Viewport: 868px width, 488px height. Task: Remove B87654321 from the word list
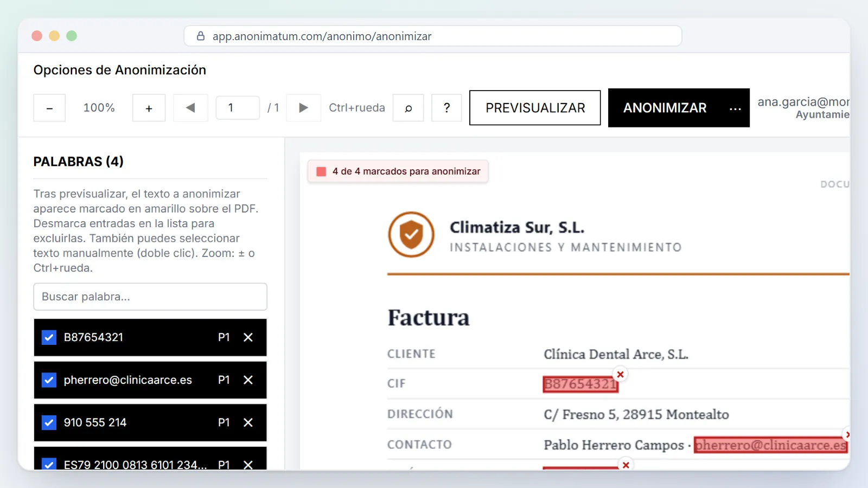(248, 337)
